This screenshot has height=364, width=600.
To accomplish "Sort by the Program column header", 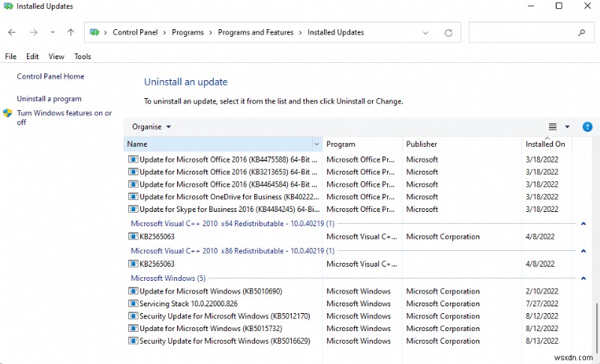I will (x=362, y=144).
